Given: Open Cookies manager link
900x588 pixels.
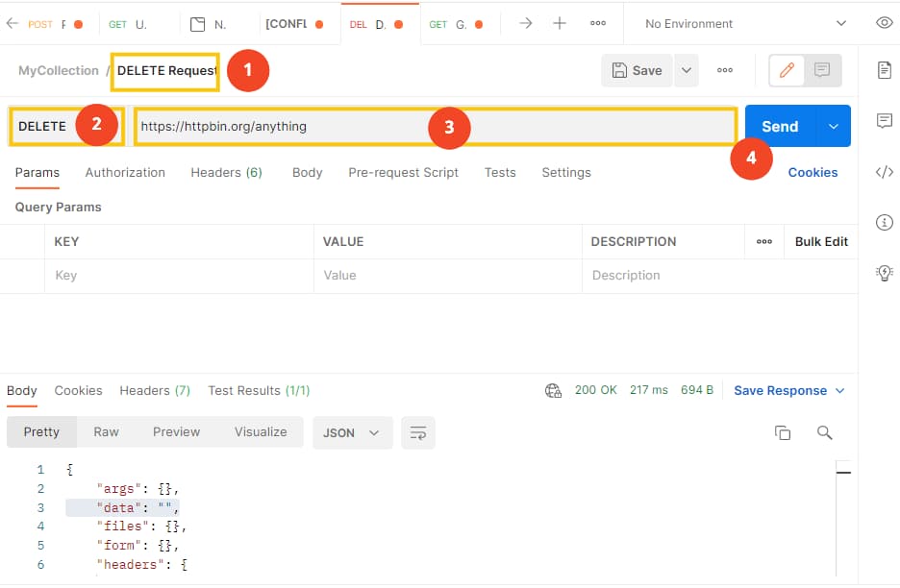Looking at the screenshot, I should point(812,172).
